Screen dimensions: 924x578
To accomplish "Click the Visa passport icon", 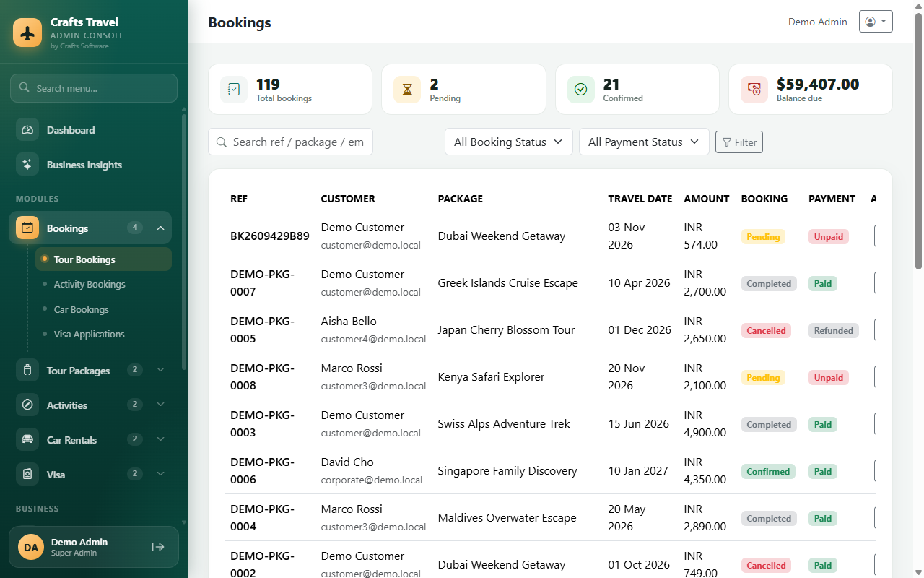I will point(27,475).
